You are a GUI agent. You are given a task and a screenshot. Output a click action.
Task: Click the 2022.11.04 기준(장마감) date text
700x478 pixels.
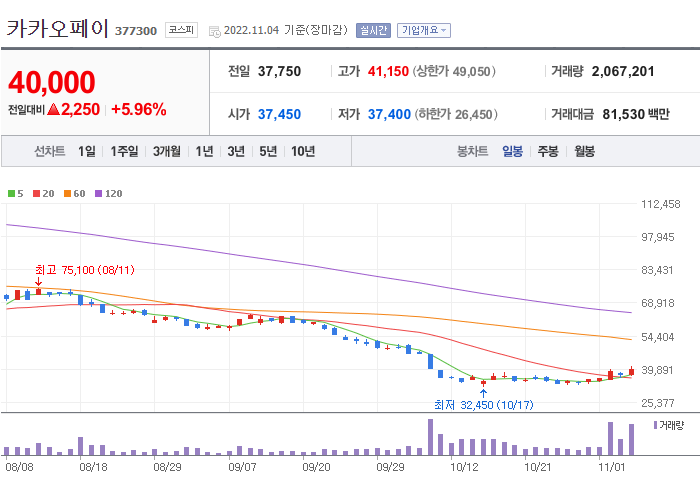coord(286,30)
